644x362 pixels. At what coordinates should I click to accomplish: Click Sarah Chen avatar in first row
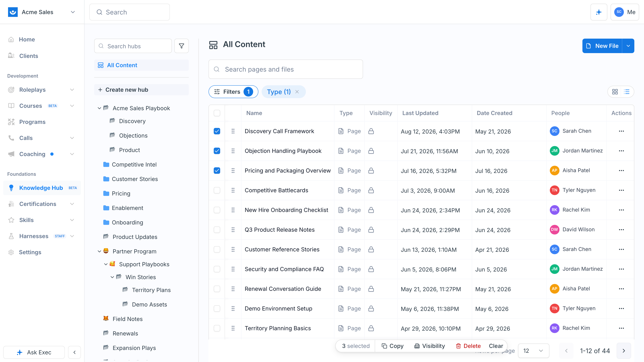[554, 131]
